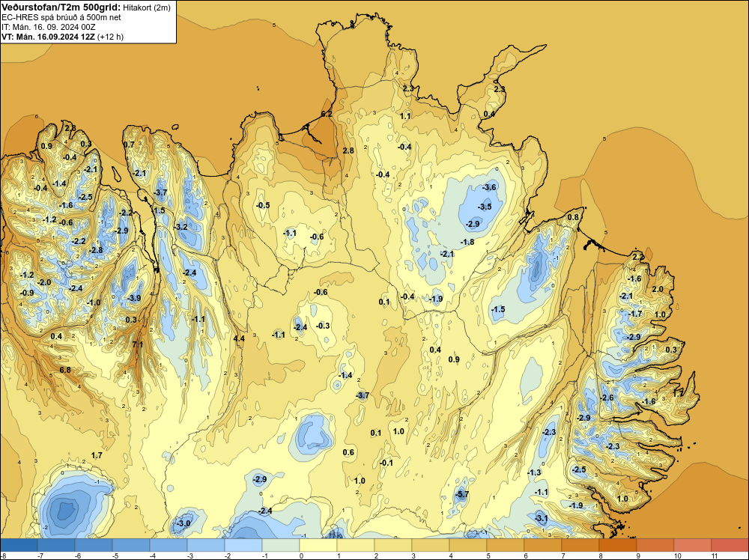This screenshot has width=749, height=560.
Task: Click the dark blue swatch between -8 and -7
Action: pos(19,545)
